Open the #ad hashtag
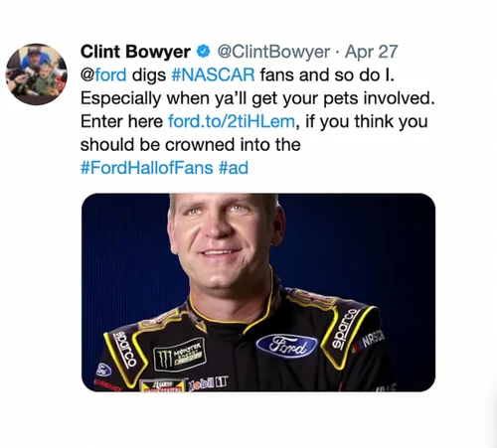The height and width of the screenshot is (448, 497). 234,168
